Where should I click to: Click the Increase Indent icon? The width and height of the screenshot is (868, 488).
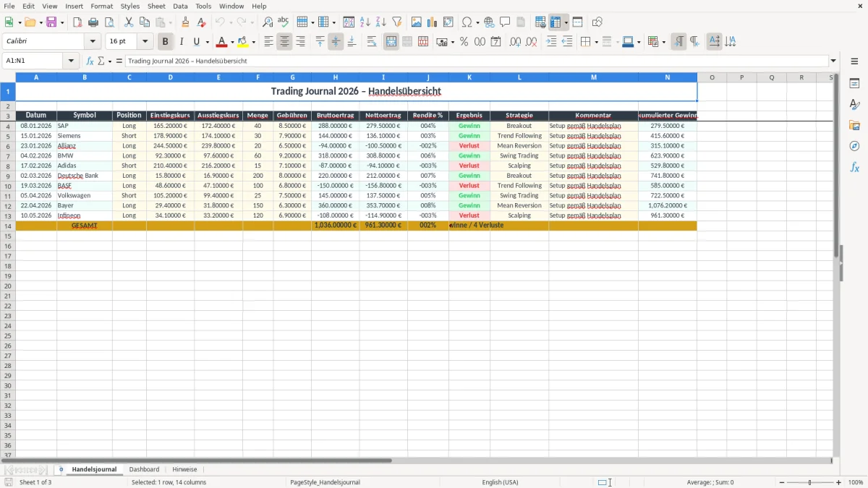click(552, 42)
